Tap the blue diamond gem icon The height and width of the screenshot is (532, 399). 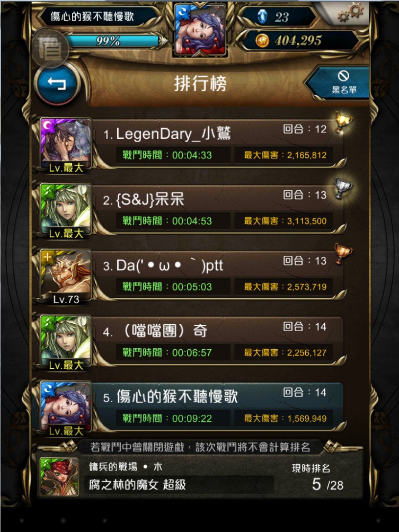click(x=262, y=16)
